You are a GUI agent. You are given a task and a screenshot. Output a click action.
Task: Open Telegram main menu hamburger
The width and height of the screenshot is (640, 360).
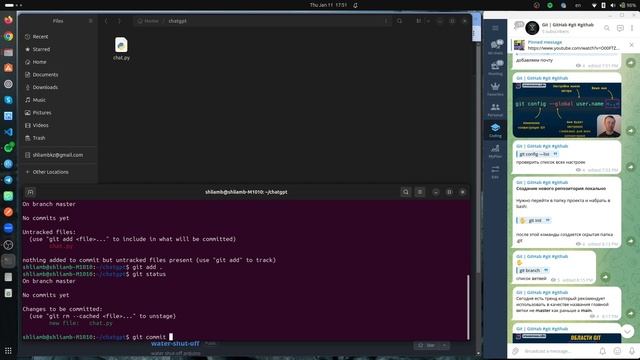(x=495, y=28)
